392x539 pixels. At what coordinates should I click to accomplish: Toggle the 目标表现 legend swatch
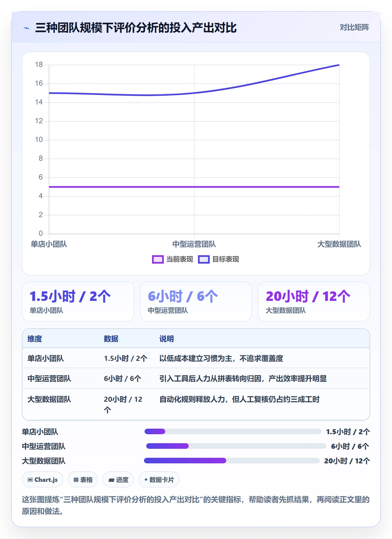point(204,259)
